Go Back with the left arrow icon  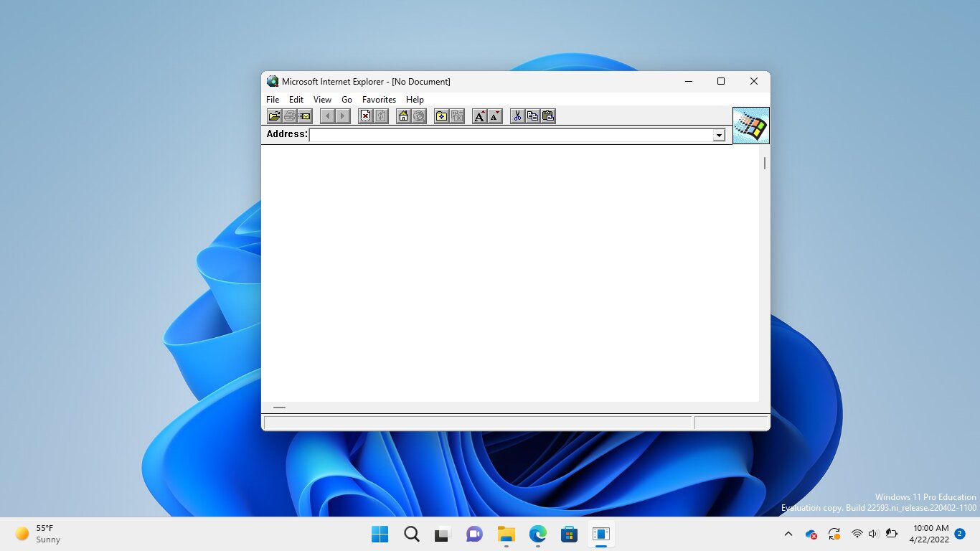pos(327,116)
